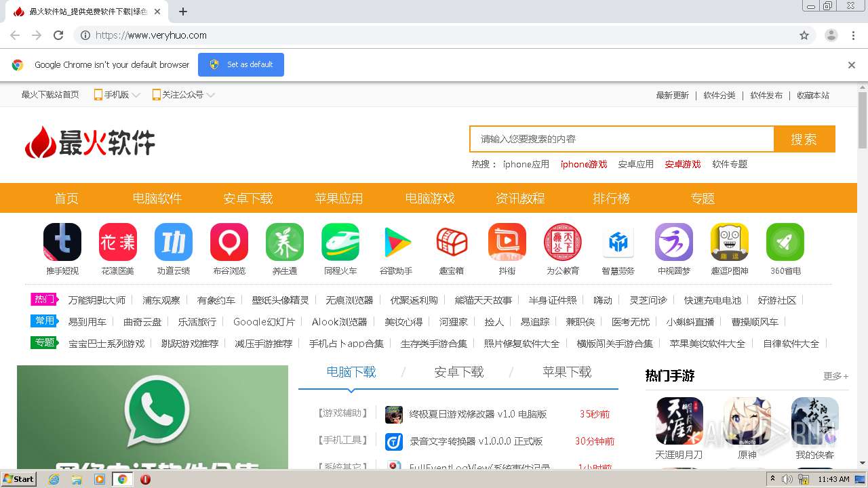Open the media player taskbar icon
Viewport: 868px width, 488px height.
(100, 479)
